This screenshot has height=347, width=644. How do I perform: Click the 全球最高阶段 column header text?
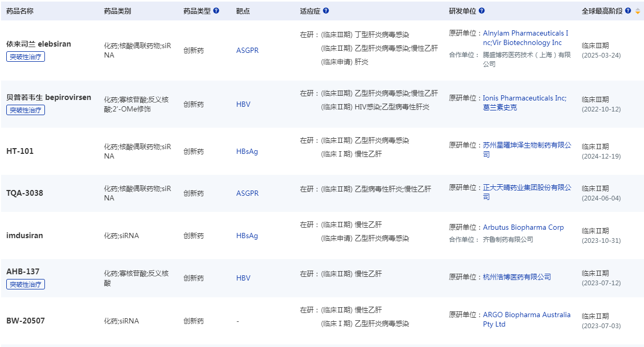pos(602,11)
